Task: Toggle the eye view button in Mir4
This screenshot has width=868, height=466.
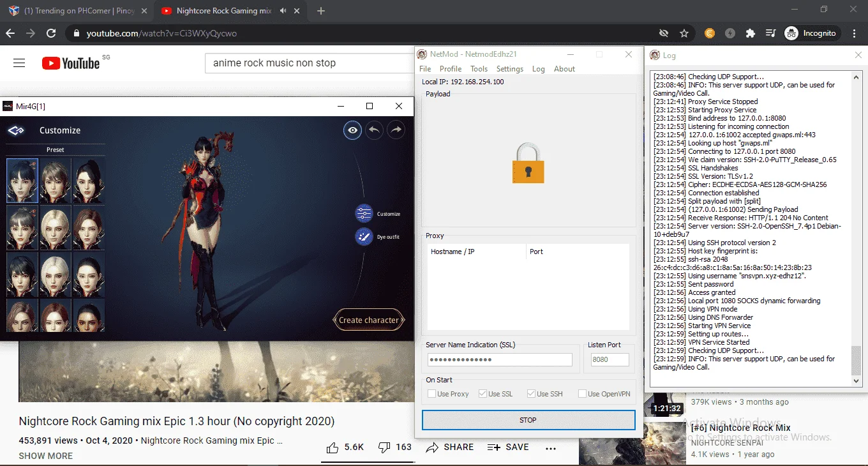Action: [x=352, y=130]
